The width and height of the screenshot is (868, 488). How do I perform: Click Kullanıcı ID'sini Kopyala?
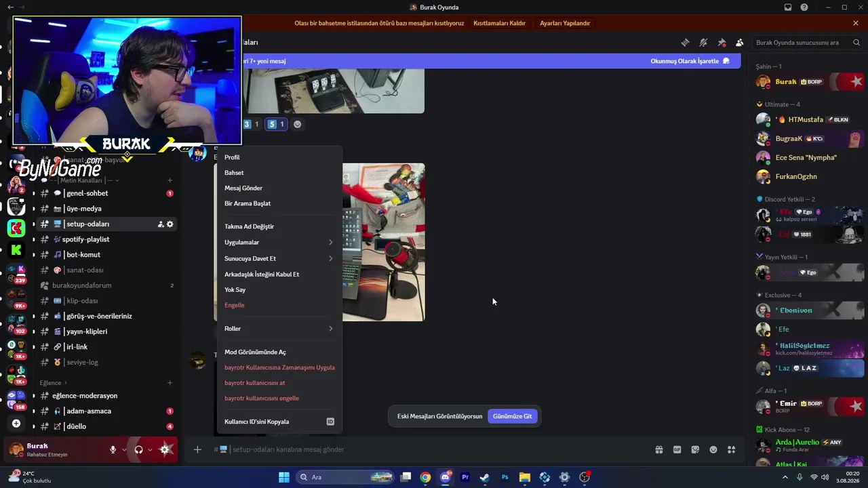(279, 422)
